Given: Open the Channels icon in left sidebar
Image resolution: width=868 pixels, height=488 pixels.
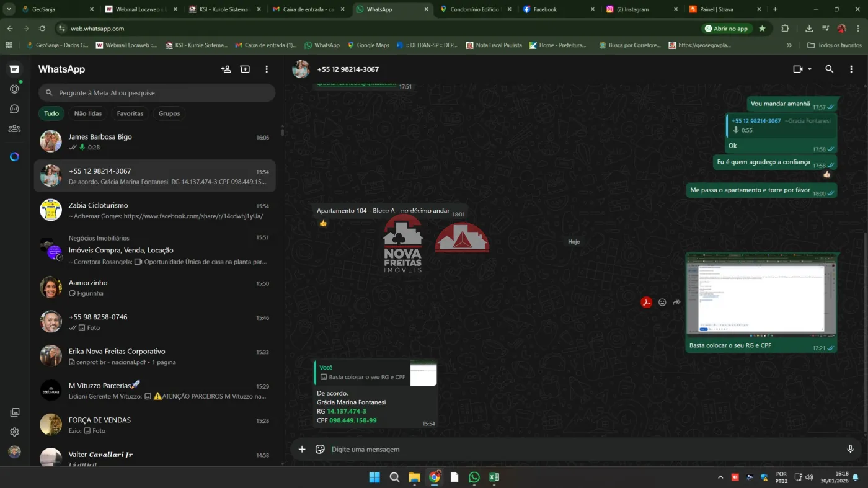Looking at the screenshot, I should click(x=14, y=109).
